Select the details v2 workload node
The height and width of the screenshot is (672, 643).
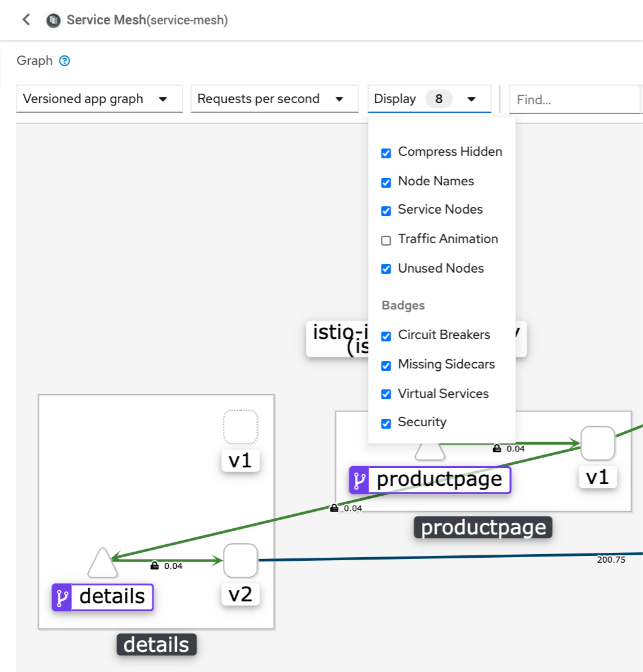coord(240,561)
